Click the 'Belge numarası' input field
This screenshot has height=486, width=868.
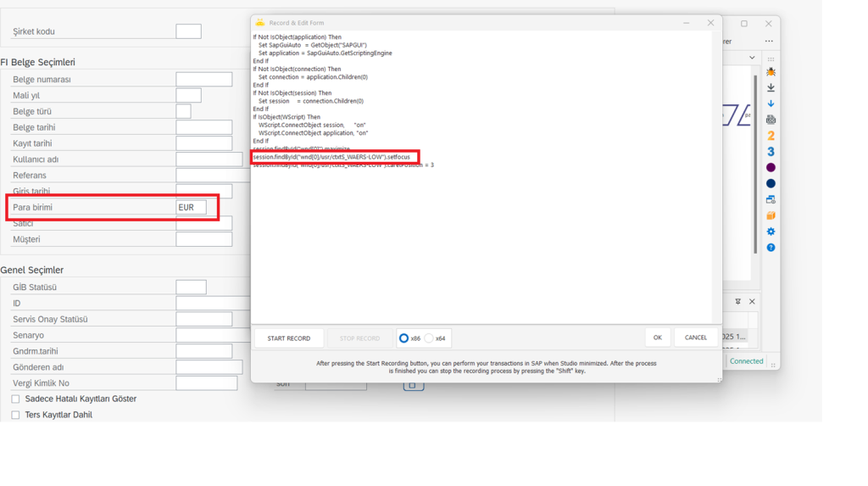click(203, 80)
